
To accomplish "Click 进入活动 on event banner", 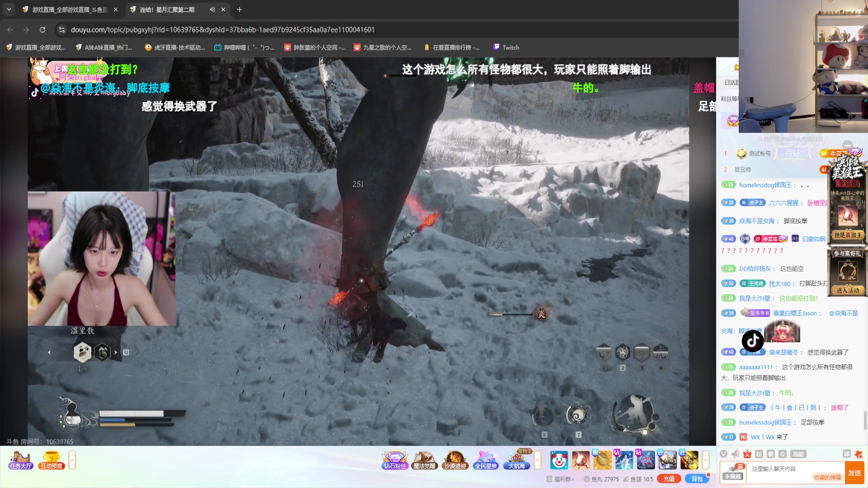I will (848, 291).
